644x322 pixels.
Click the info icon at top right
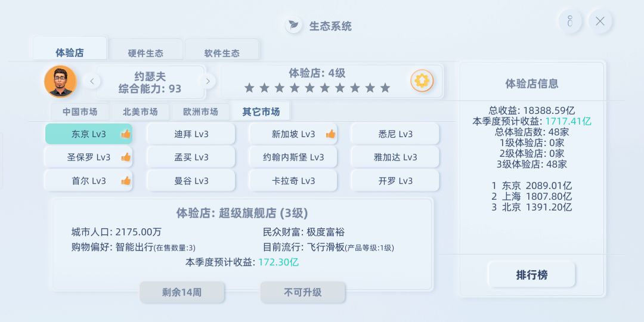[x=569, y=21]
